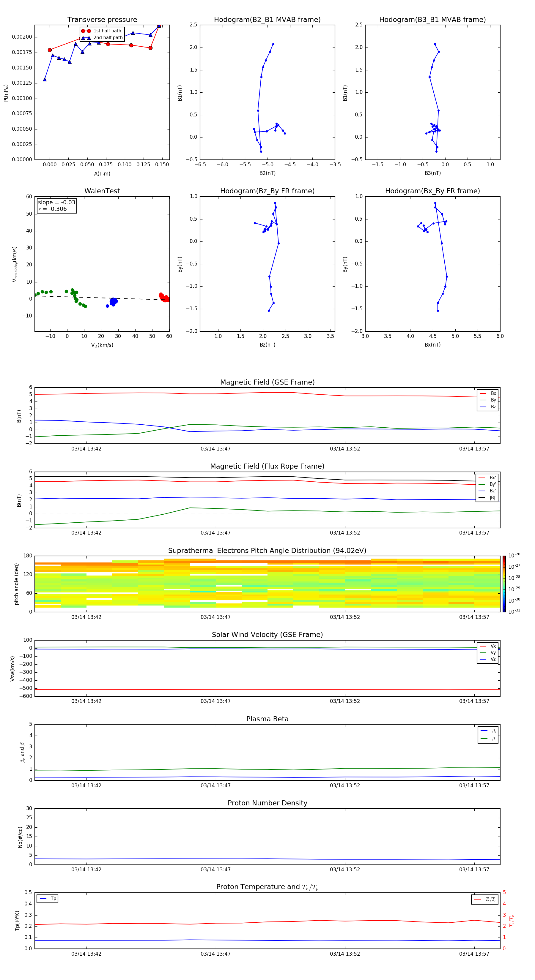
Task: Select '1st half path' legend entry
Action: (102, 31)
